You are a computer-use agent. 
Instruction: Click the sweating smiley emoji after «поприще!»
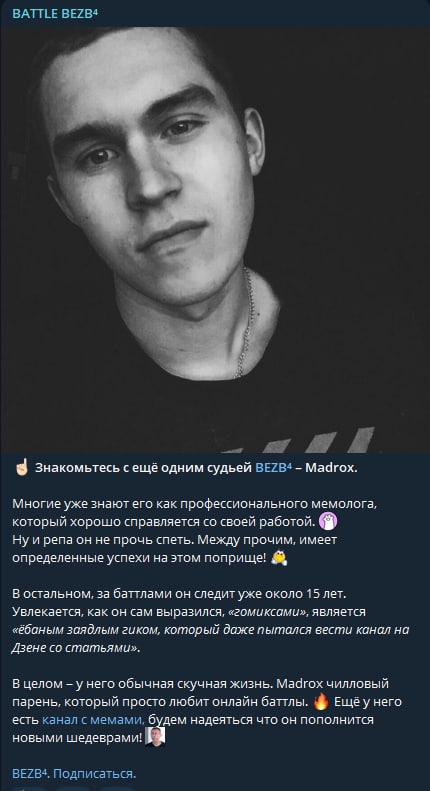tap(279, 557)
